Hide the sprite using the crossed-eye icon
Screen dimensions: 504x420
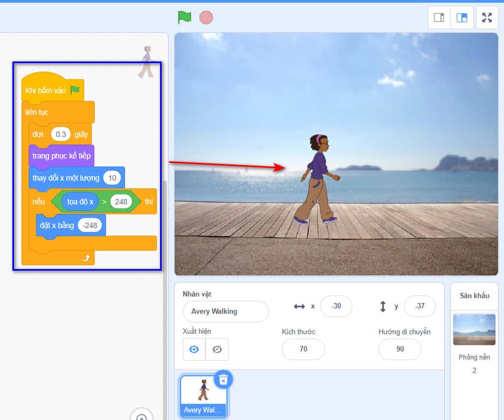point(217,349)
